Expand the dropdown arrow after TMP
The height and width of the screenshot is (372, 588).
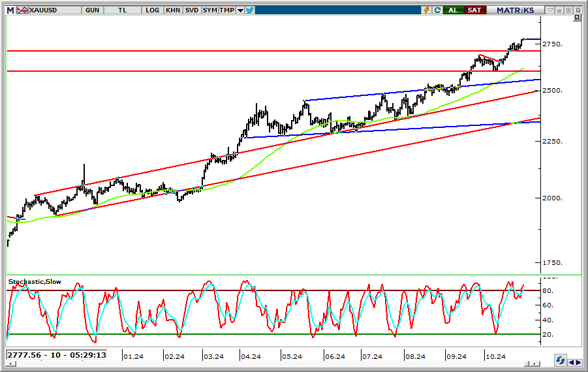[240, 10]
